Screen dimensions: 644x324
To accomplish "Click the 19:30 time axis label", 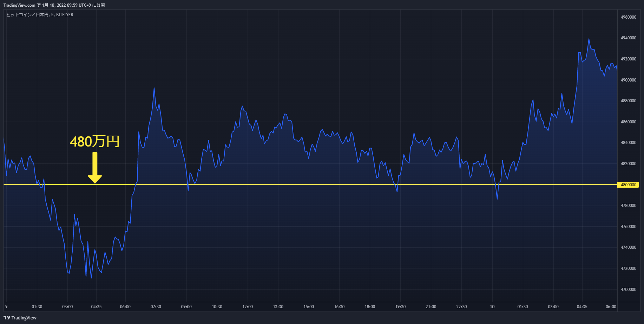I will 400,307.
